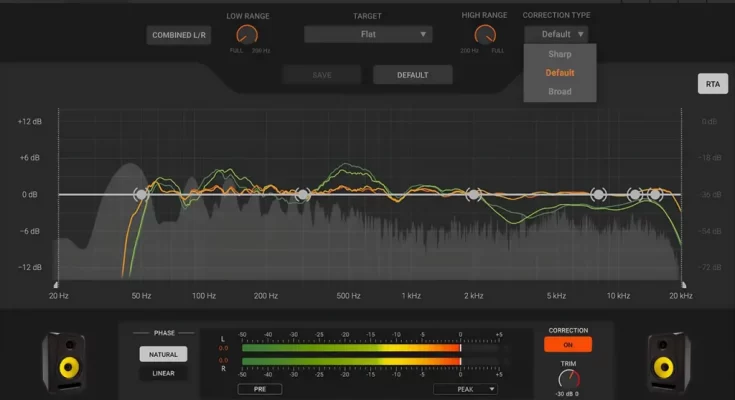The height and width of the screenshot is (400, 735).
Task: Open the Target curve dropdown
Action: 368,34
